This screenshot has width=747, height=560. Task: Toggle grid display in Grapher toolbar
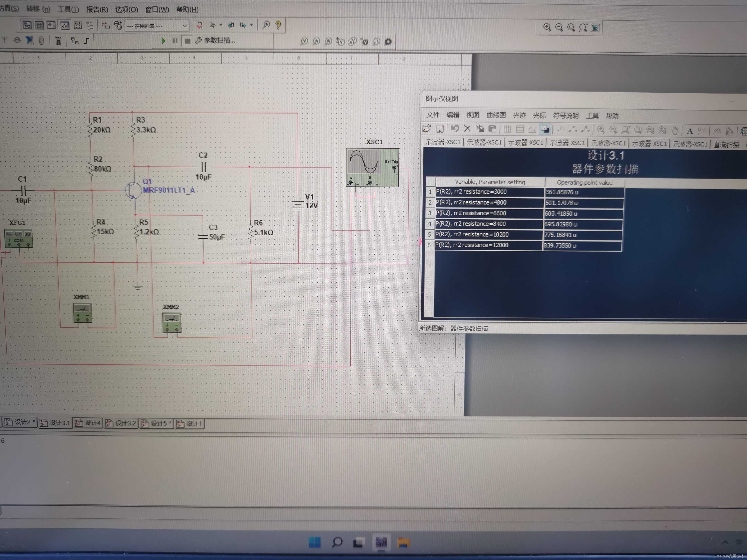(x=507, y=129)
